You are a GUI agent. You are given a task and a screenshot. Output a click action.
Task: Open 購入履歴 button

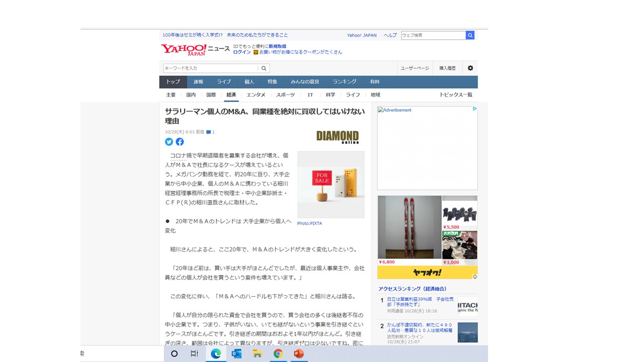click(x=447, y=68)
